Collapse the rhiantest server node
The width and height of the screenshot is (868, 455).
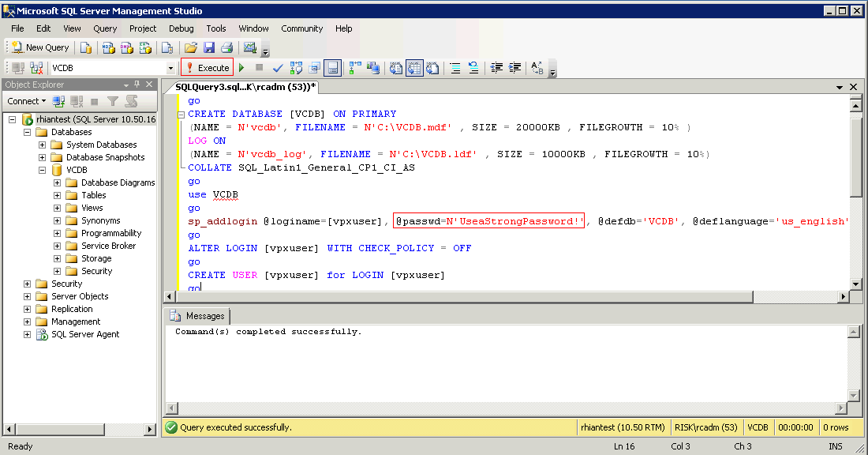coord(12,119)
